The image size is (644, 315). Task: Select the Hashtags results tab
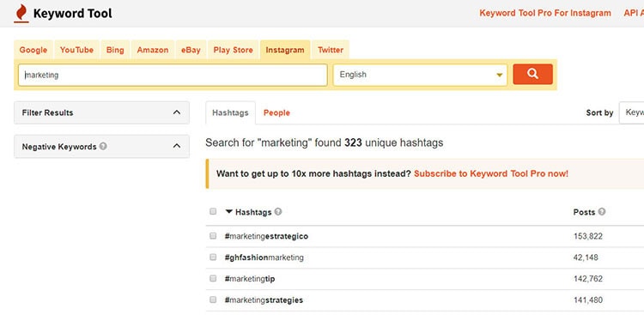[230, 113]
